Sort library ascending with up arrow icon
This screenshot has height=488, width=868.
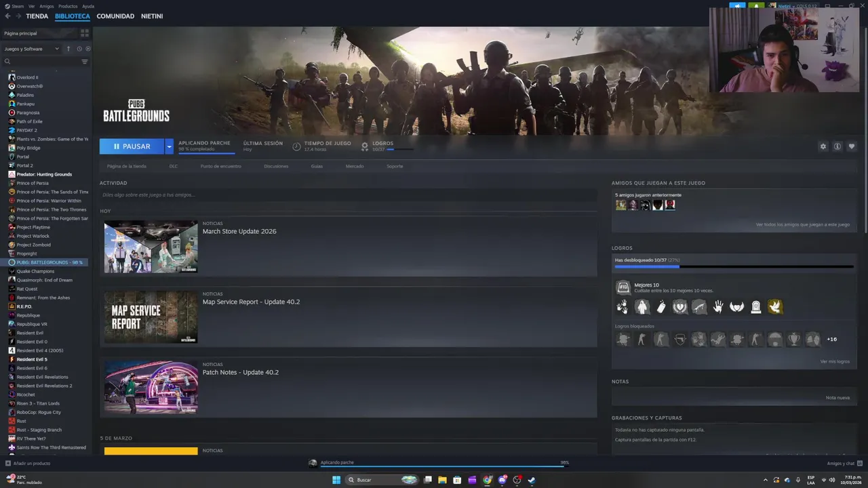point(68,49)
